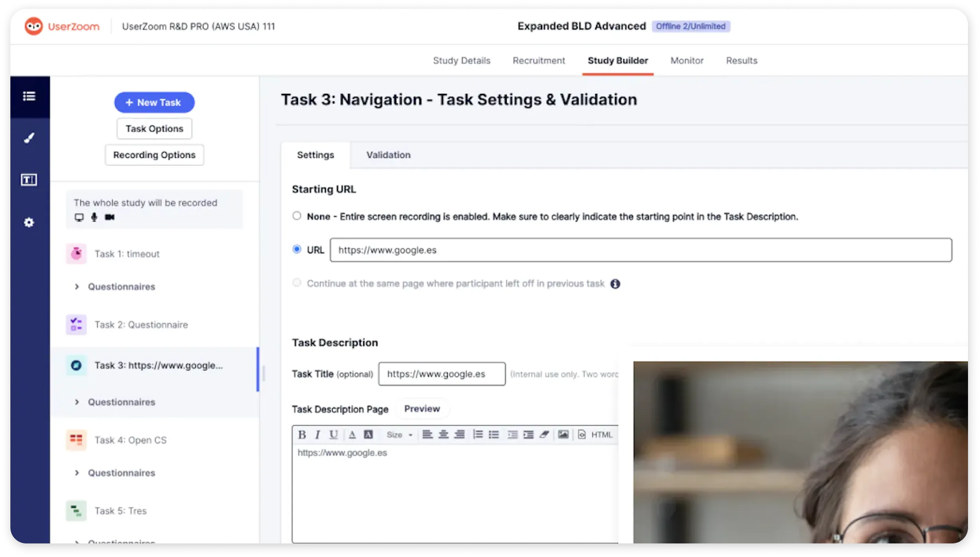Viewport: 980px width, 557px height.
Task: Switch to the Settings tab
Action: tap(315, 155)
